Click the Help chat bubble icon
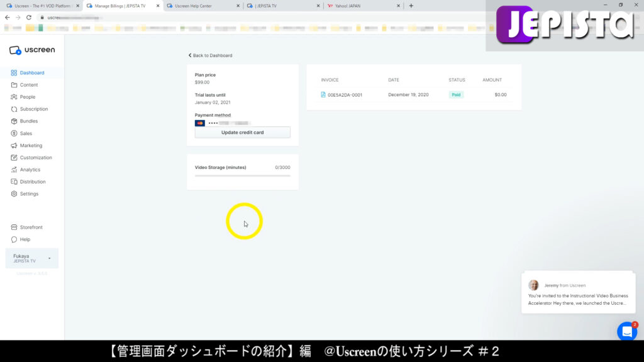 [14, 239]
